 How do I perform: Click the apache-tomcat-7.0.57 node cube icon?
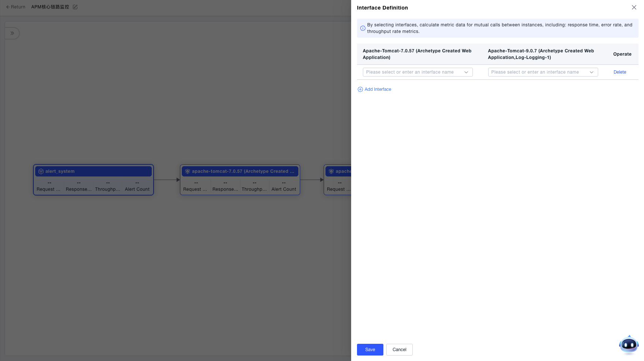coord(188,171)
